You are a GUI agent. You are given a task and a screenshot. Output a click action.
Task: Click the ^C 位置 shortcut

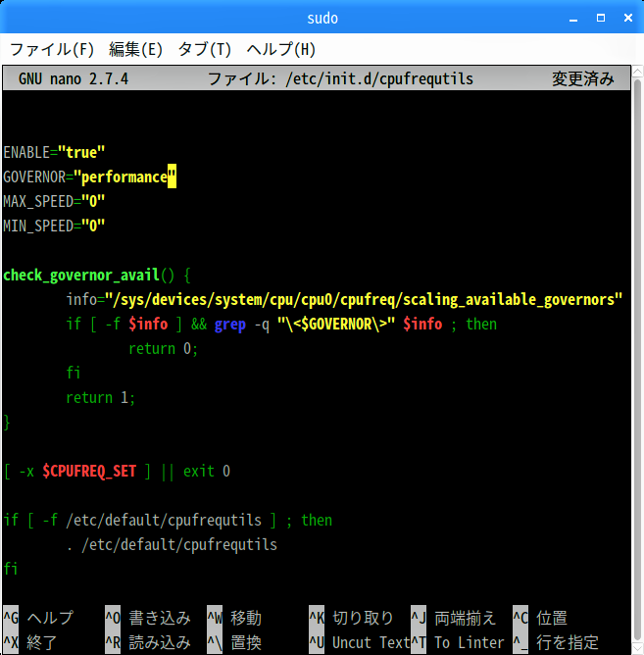point(540,618)
